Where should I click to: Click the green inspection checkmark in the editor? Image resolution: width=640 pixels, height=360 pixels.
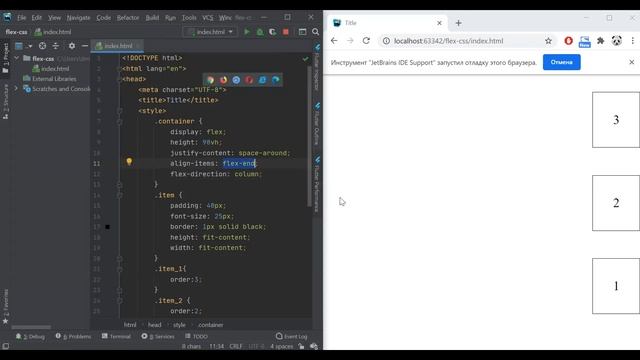pyautogui.click(x=305, y=59)
